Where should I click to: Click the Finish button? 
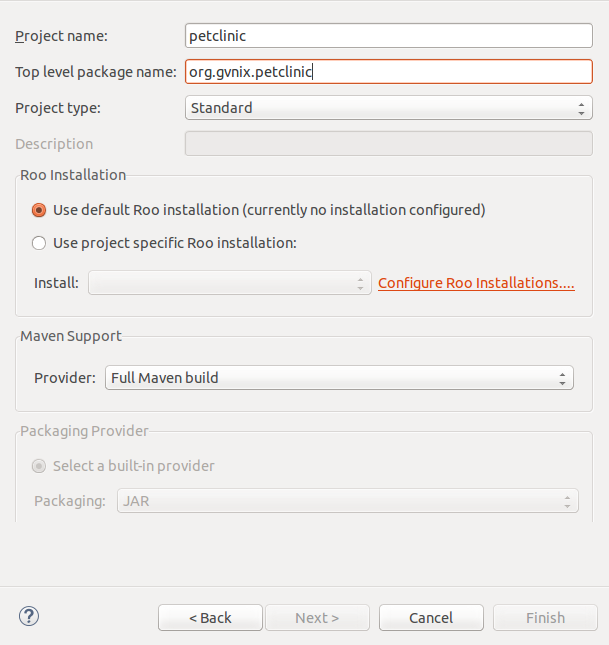coord(545,618)
